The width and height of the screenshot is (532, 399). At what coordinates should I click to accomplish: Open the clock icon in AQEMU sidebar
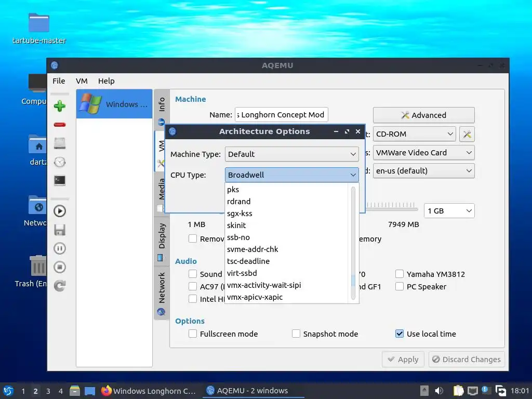(x=60, y=162)
